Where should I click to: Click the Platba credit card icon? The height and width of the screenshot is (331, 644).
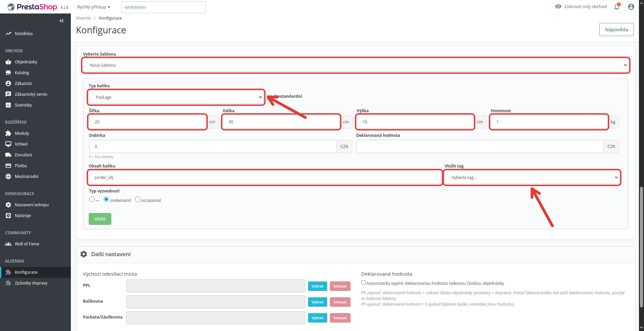pos(8,166)
